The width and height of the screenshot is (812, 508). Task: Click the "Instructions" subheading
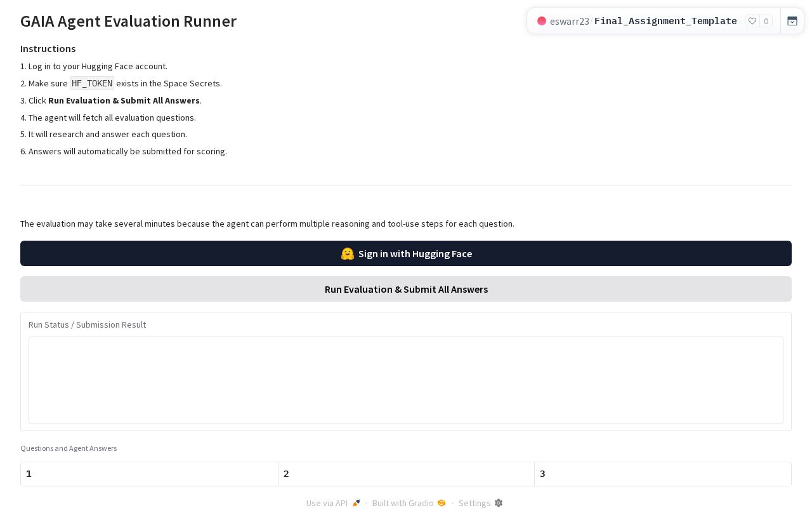tap(48, 48)
